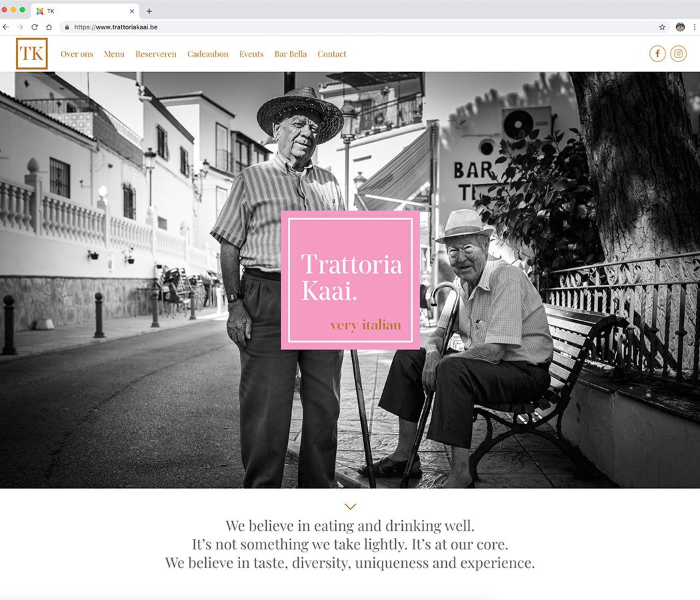Go back with browser back arrow
Viewport: 700px width, 600px height.
(6, 27)
